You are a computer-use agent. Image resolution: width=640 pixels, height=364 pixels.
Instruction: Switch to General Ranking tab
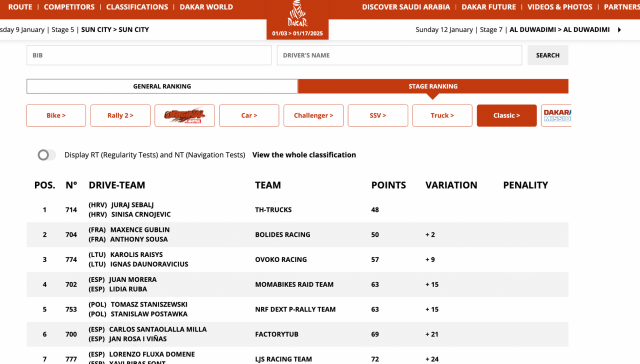coord(162,87)
